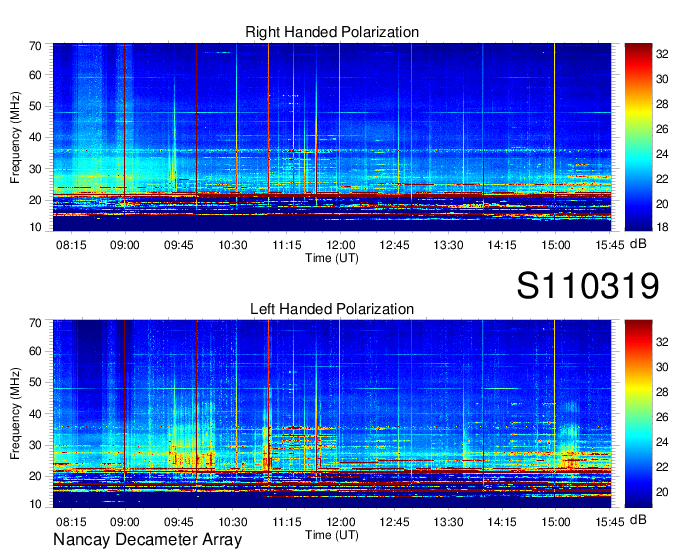This screenshot has height=552, width=680.
Task: Click "12:45" time tick under Right Handed plot
Action: [394, 245]
